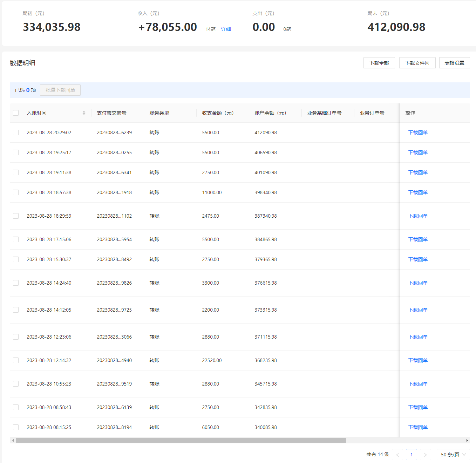This screenshot has height=463, width=476.
Task: Download receipt for transaction 20230828...6341
Action: 418,172
